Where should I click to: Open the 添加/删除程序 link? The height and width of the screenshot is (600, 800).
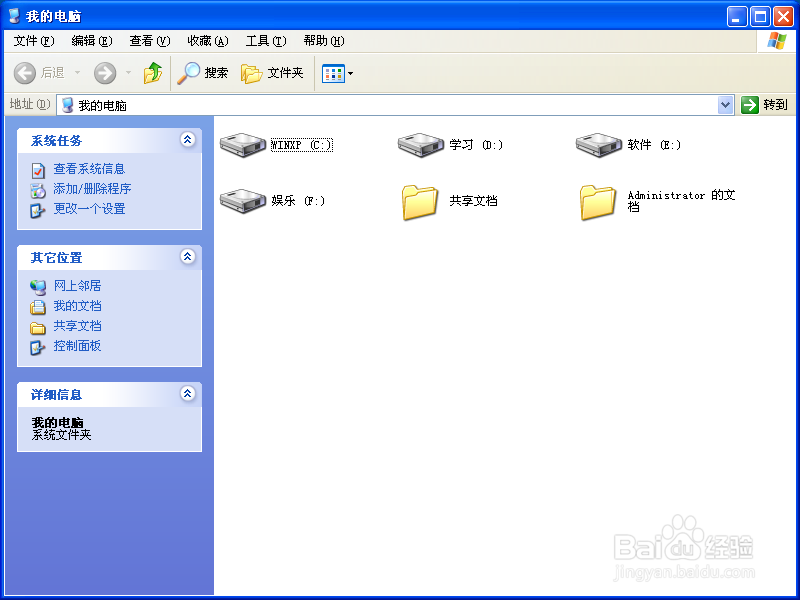point(92,189)
